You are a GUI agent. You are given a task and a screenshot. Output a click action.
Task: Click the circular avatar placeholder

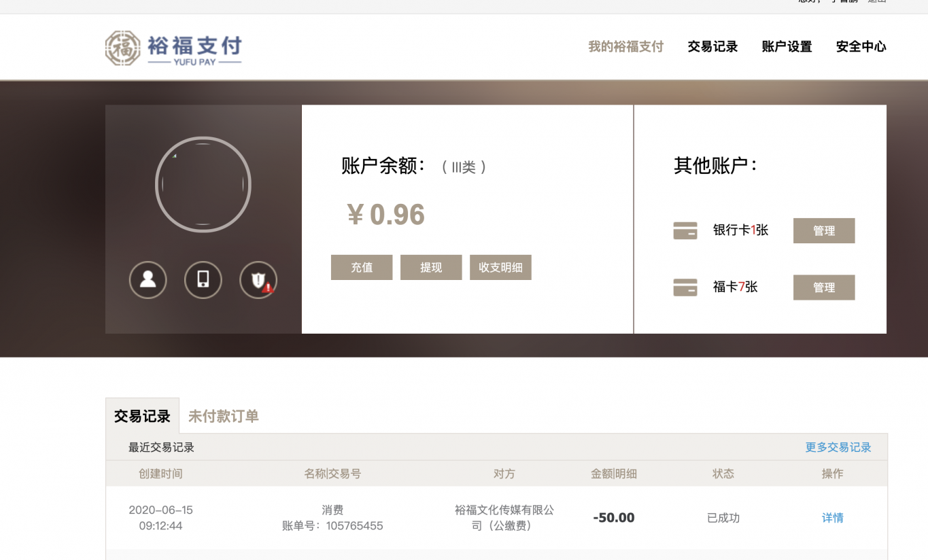[x=203, y=185]
